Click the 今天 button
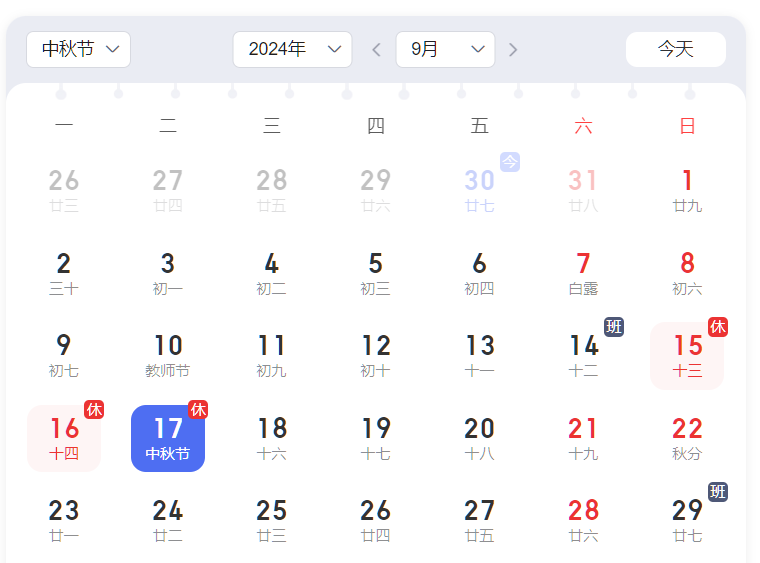 676,49
